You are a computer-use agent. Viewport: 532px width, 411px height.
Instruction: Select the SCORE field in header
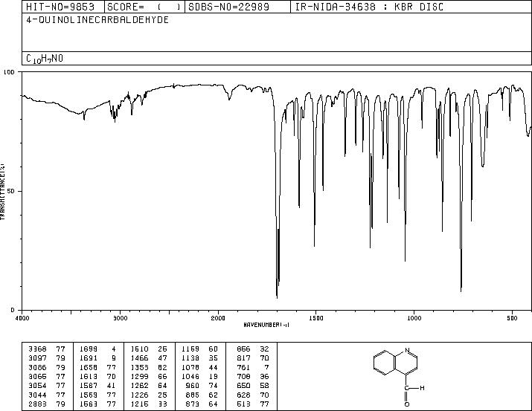tap(144, 7)
